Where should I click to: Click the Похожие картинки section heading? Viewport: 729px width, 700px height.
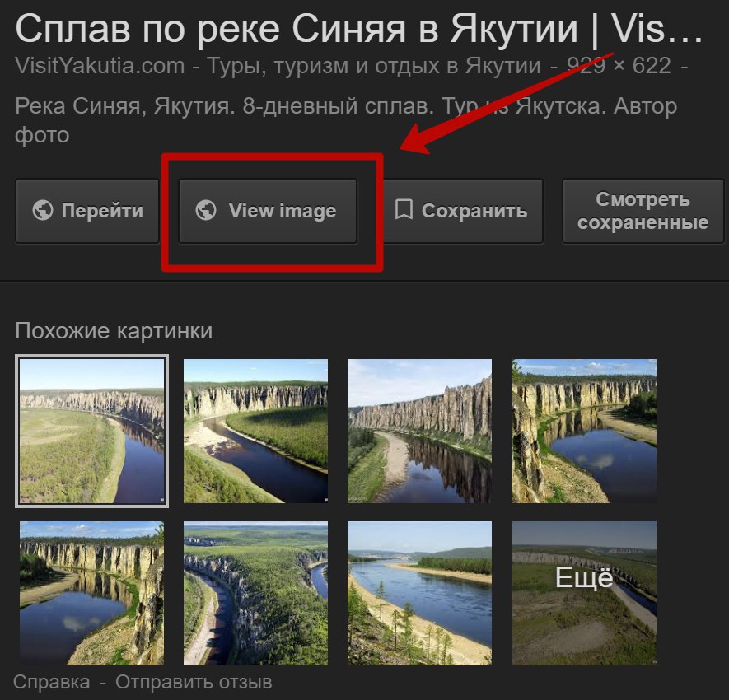114,331
